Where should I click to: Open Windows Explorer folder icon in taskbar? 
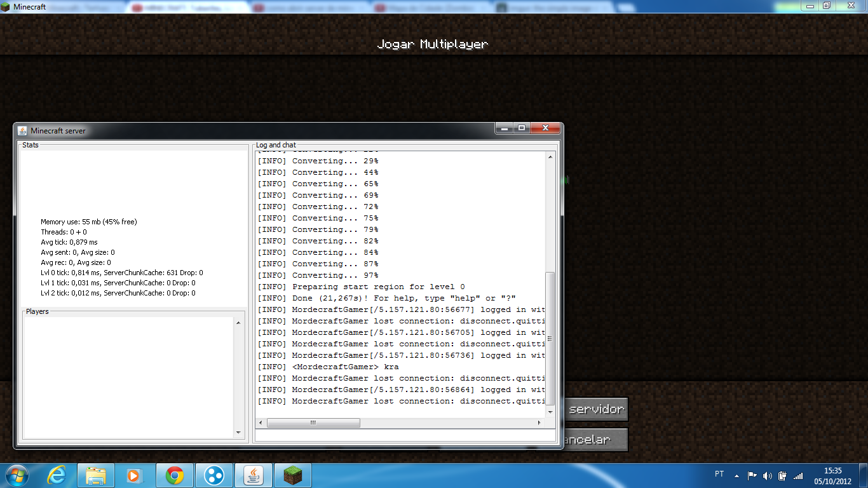click(x=96, y=475)
